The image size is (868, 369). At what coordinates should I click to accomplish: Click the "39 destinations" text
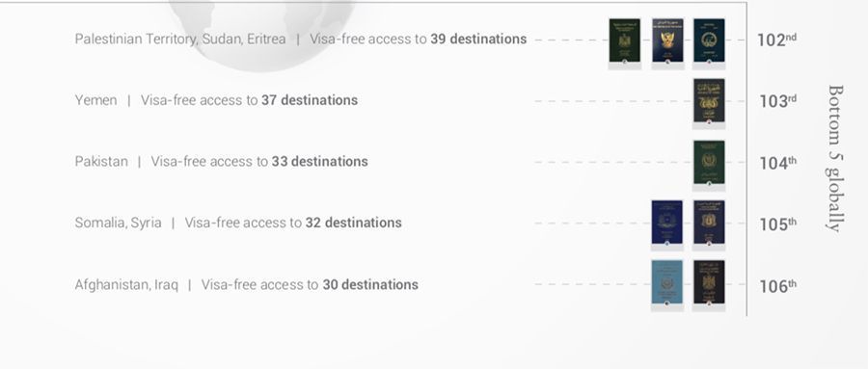pyautogui.click(x=478, y=39)
